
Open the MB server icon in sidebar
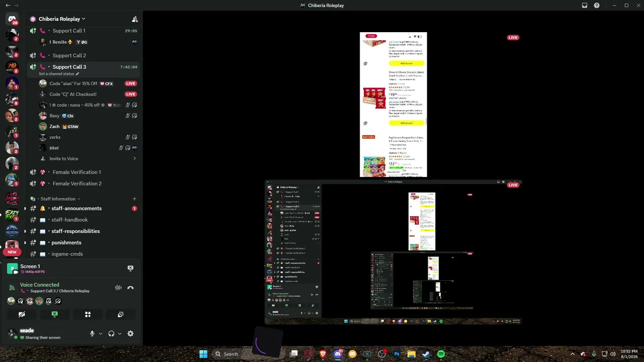point(12,67)
